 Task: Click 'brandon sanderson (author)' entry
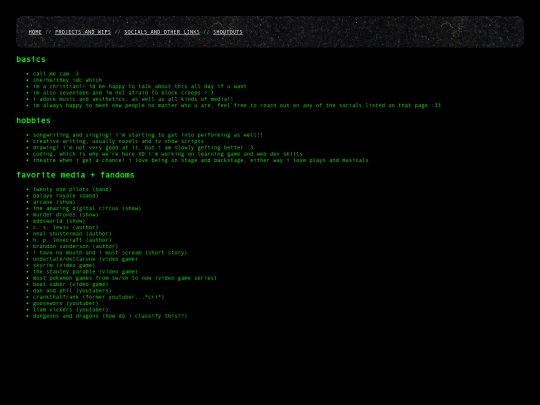click(75, 246)
